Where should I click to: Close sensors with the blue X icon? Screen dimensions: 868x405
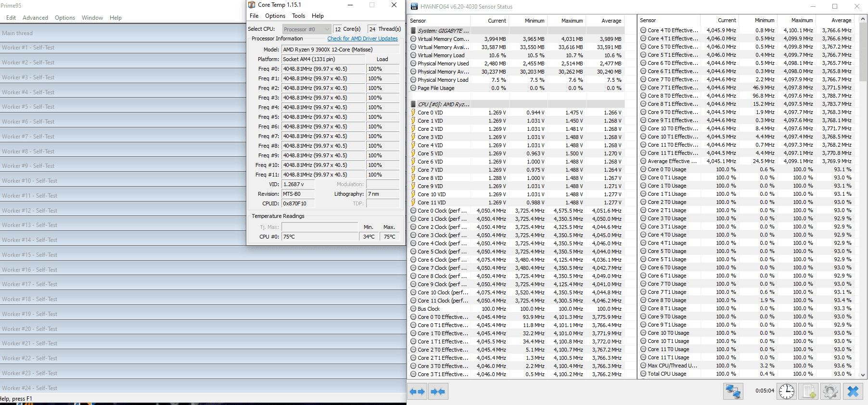click(x=853, y=392)
